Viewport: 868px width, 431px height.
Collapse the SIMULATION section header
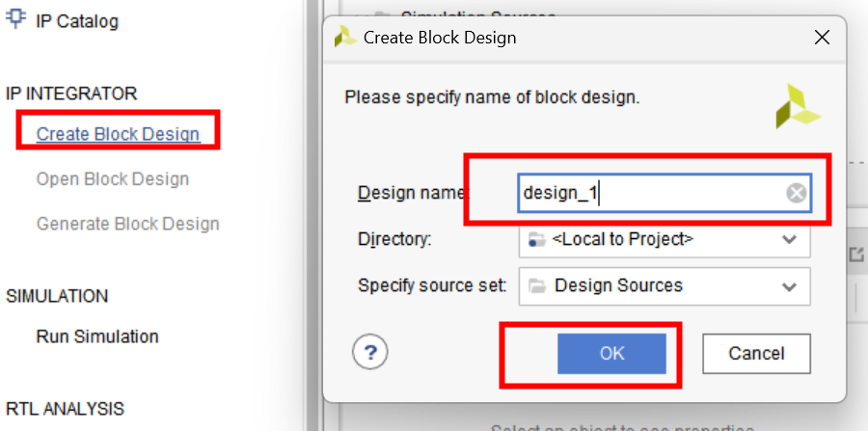tap(57, 296)
